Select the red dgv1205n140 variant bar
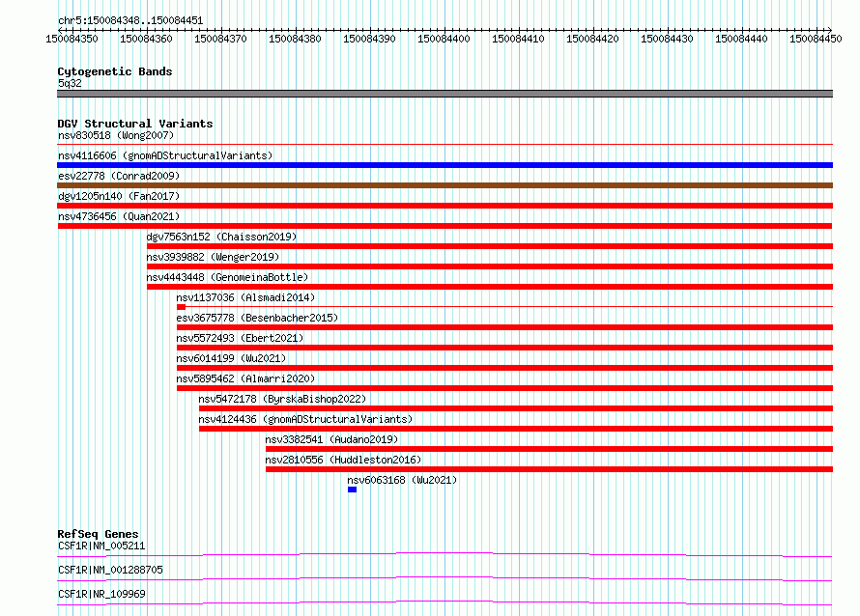 click(444, 206)
